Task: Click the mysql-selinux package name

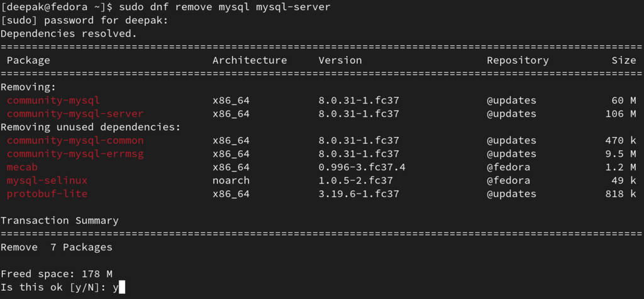Action: click(x=47, y=180)
